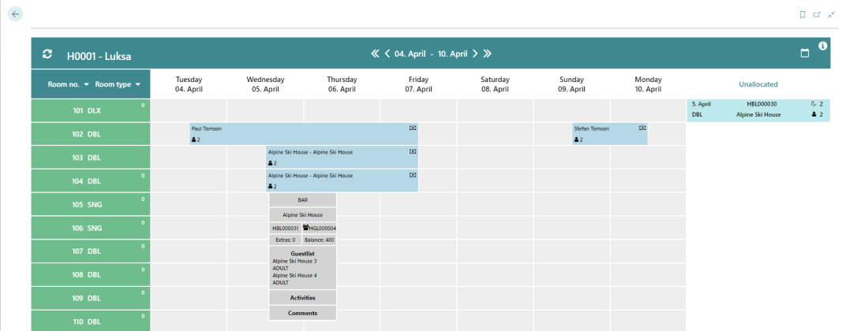Select room 101 DLX row header

(x=90, y=111)
